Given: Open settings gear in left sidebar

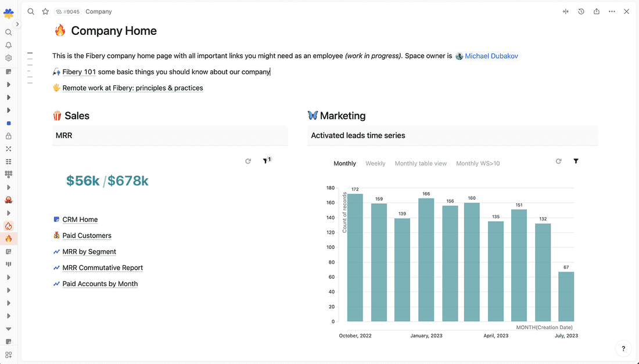Looking at the screenshot, I should click(x=9, y=58).
